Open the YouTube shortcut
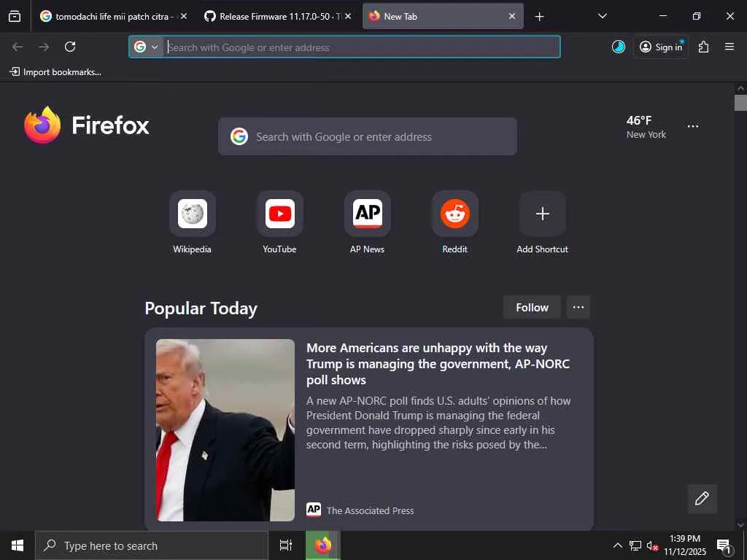 tap(279, 222)
